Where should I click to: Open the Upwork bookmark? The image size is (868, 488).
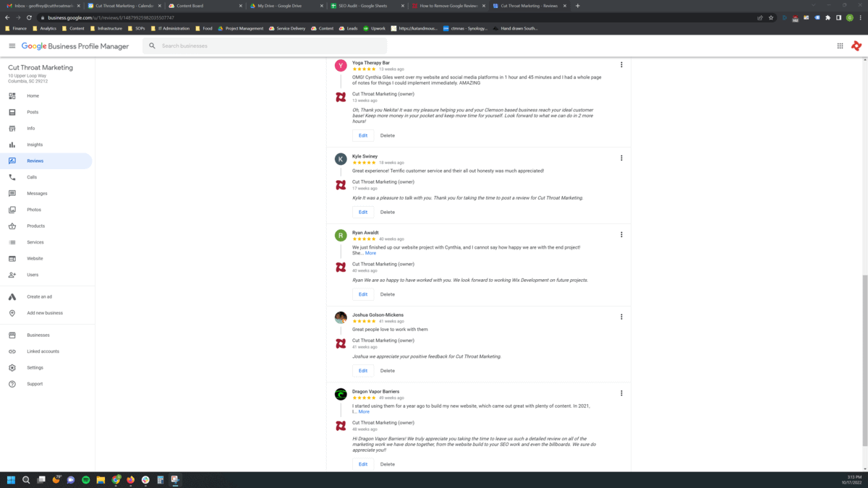click(374, 28)
